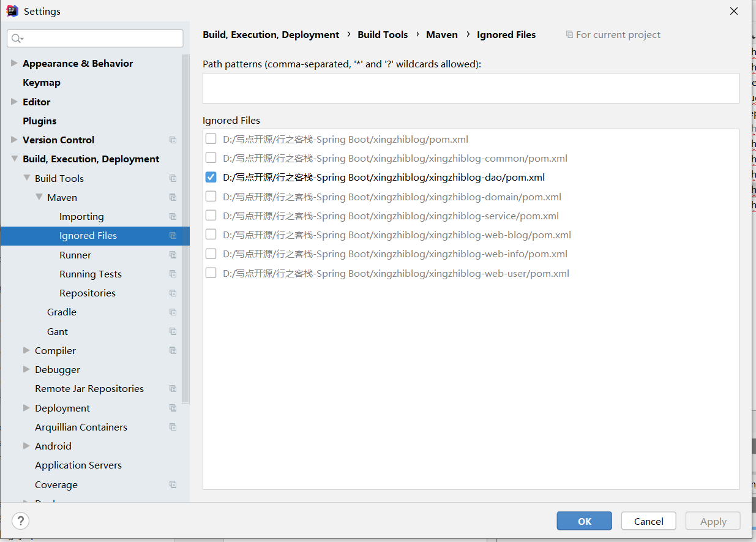Click the OK button

point(585,521)
